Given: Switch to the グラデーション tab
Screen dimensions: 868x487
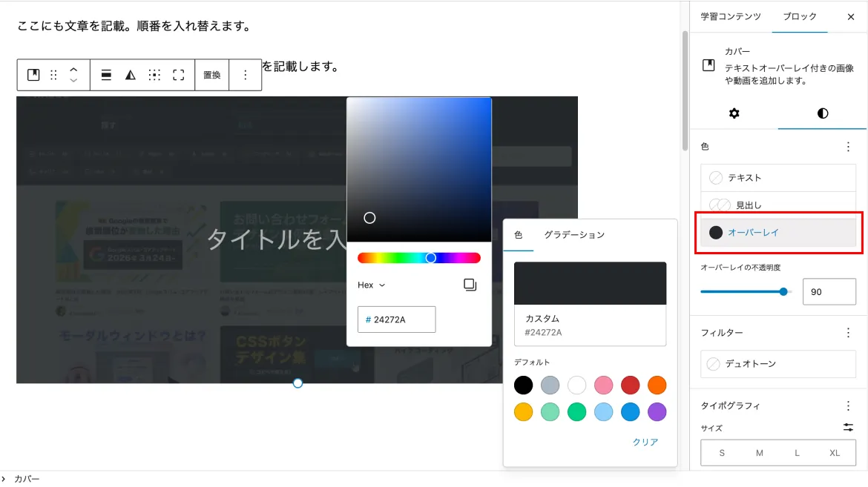Looking at the screenshot, I should (574, 235).
